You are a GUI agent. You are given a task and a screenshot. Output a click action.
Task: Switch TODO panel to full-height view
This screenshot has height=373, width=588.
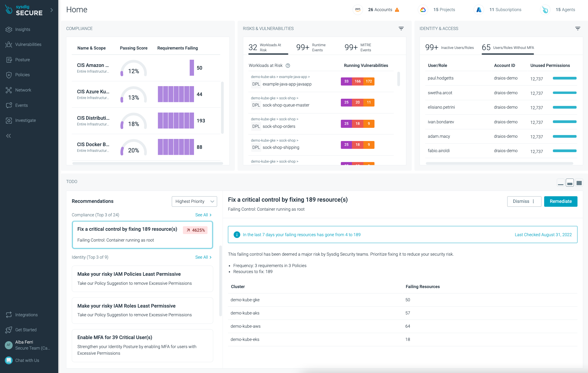[579, 183]
